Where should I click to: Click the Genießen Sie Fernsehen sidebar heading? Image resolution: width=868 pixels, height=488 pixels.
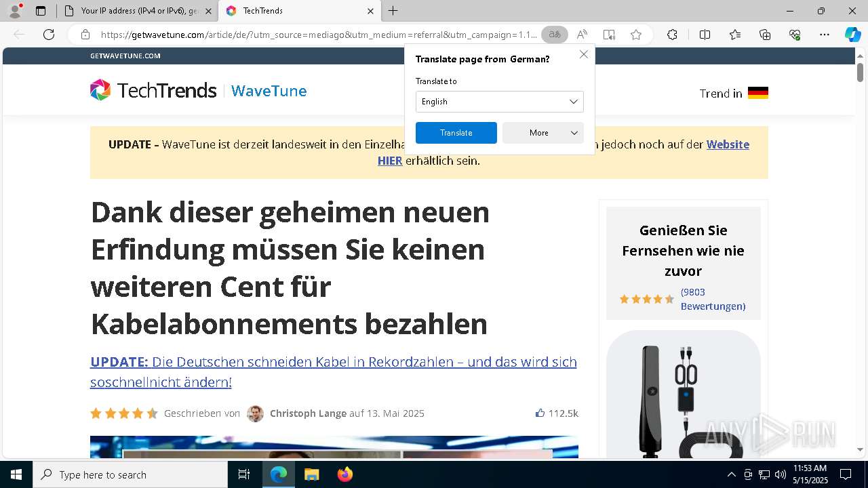pyautogui.click(x=683, y=251)
